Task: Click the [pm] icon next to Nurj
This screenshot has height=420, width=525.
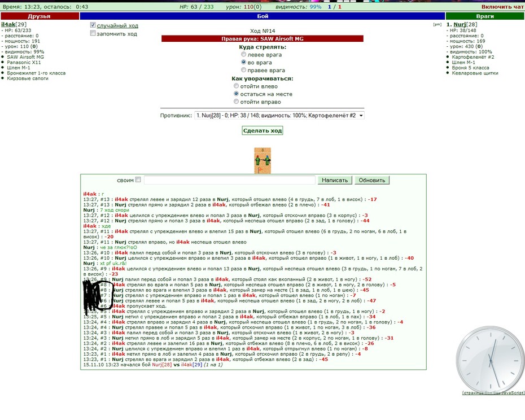Action: tap(438, 24)
